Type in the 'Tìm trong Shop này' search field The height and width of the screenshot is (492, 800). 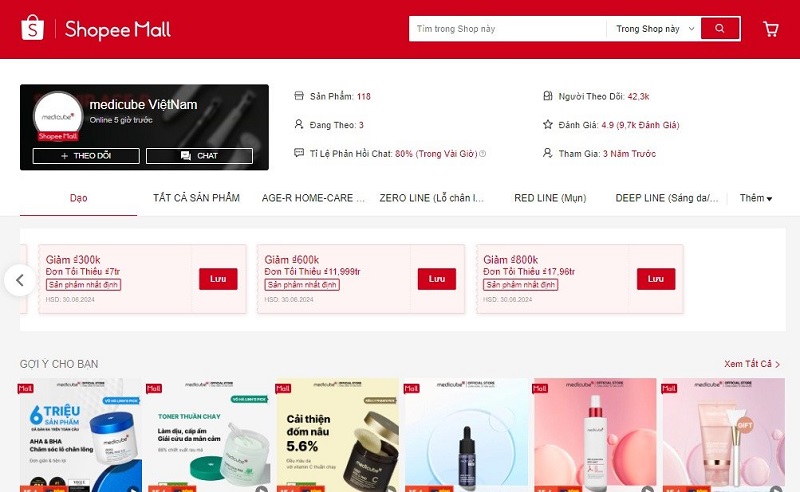click(x=506, y=29)
